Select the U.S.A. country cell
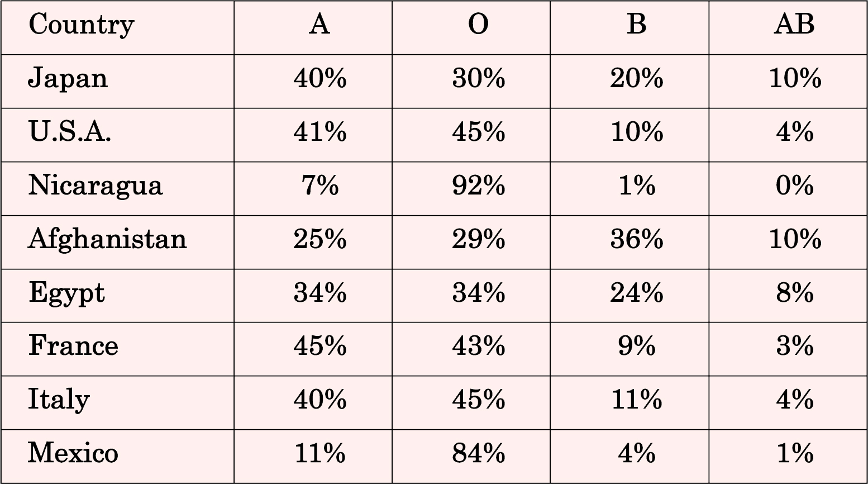The height and width of the screenshot is (484, 868). 70,132
